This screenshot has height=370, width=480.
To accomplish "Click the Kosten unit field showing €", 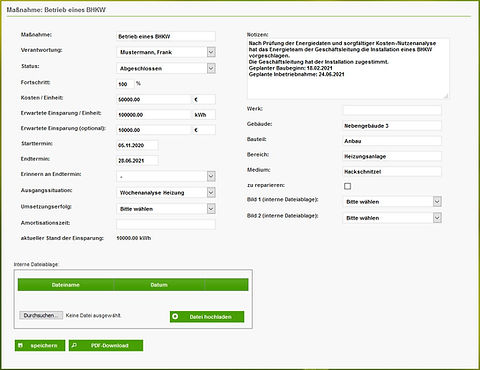I will coord(204,99).
